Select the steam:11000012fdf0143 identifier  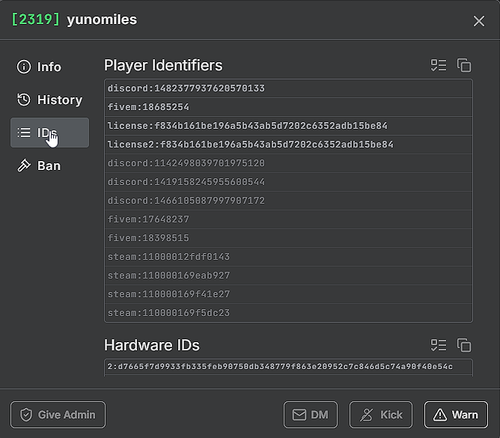pos(288,257)
